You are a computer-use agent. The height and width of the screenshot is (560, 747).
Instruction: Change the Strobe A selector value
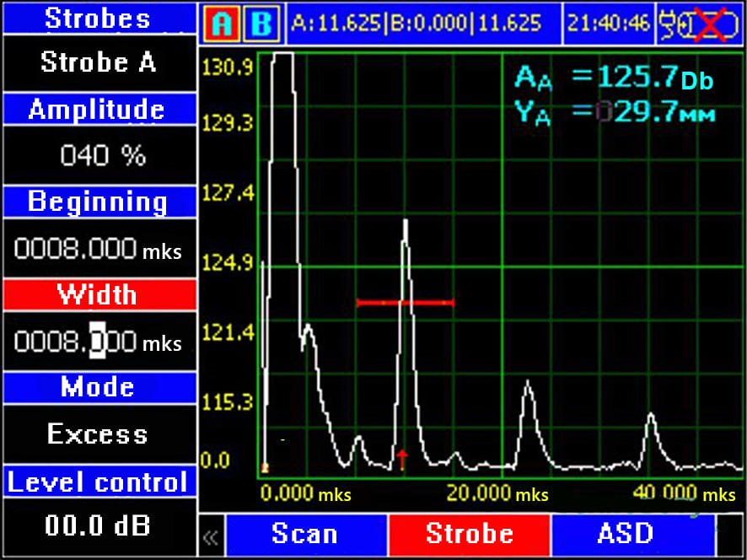pyautogui.click(x=98, y=63)
